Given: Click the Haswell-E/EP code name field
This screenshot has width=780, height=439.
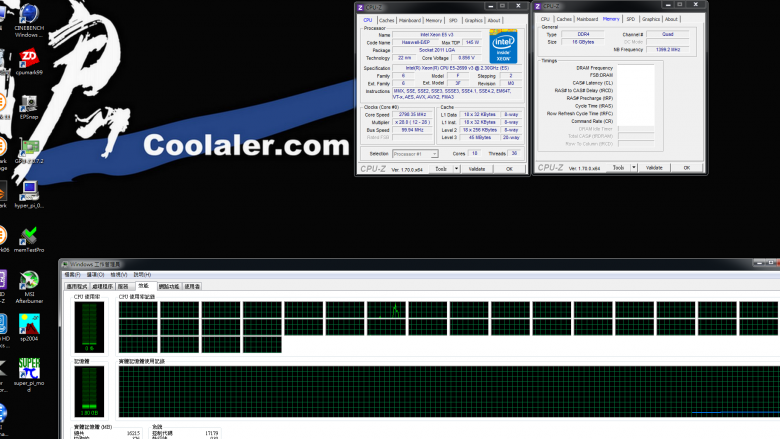Looking at the screenshot, I should coord(415,43).
